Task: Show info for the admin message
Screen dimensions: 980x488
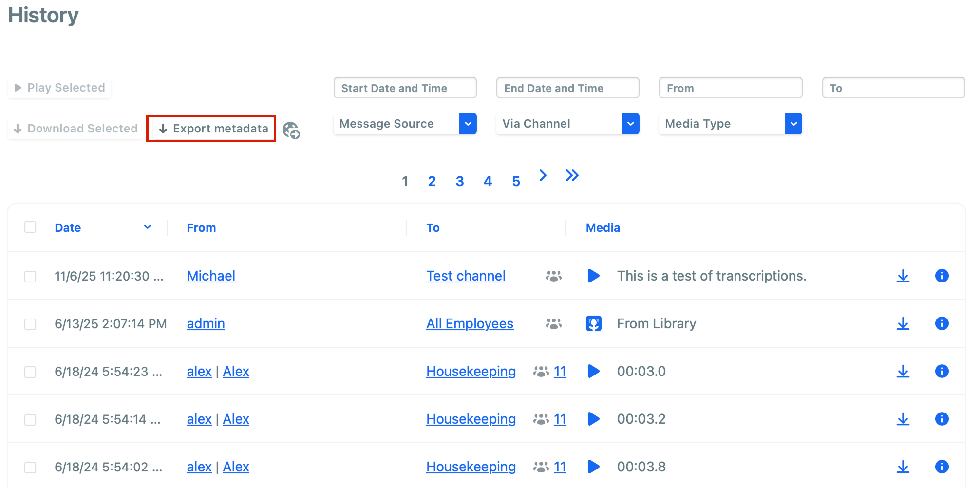Action: pyautogui.click(x=942, y=323)
